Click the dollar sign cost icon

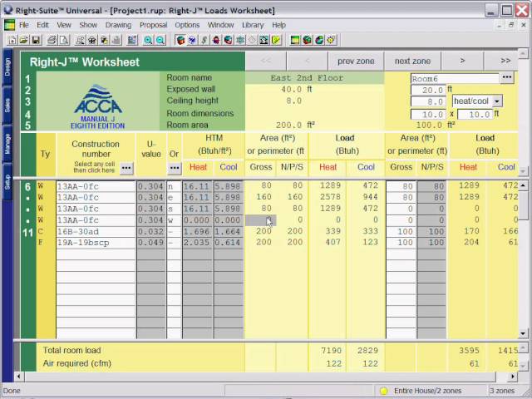coord(204,40)
